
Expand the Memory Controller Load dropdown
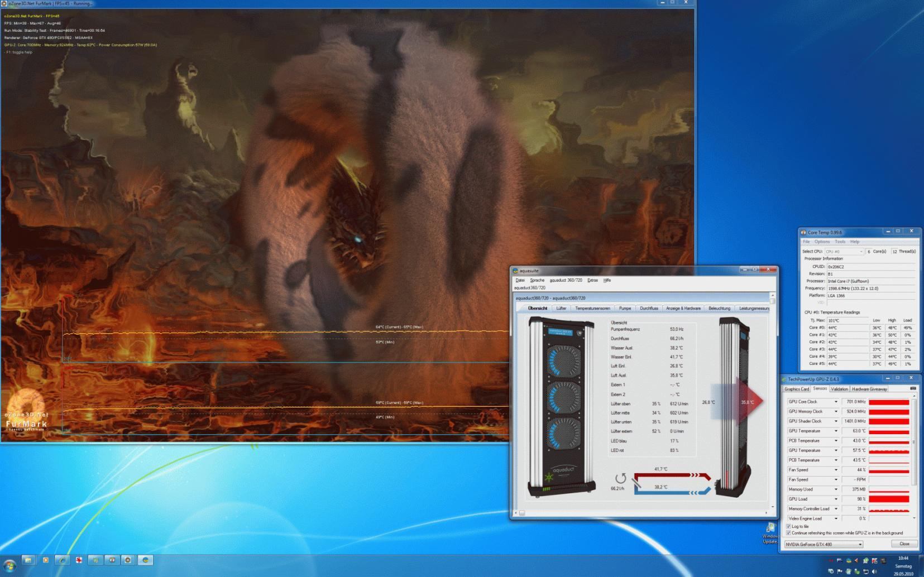tap(836, 509)
